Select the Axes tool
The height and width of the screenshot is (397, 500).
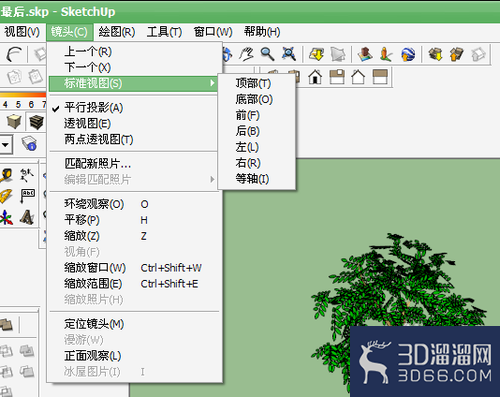6,218
